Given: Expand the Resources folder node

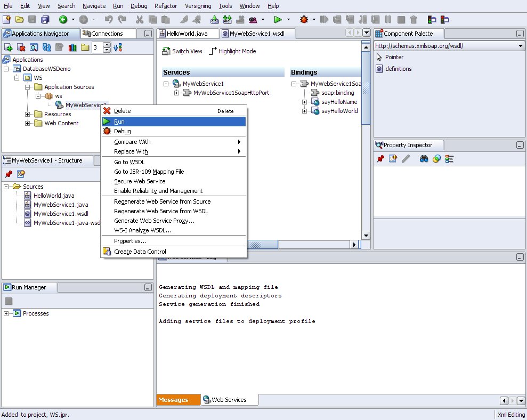Looking at the screenshot, I should click(27, 115).
